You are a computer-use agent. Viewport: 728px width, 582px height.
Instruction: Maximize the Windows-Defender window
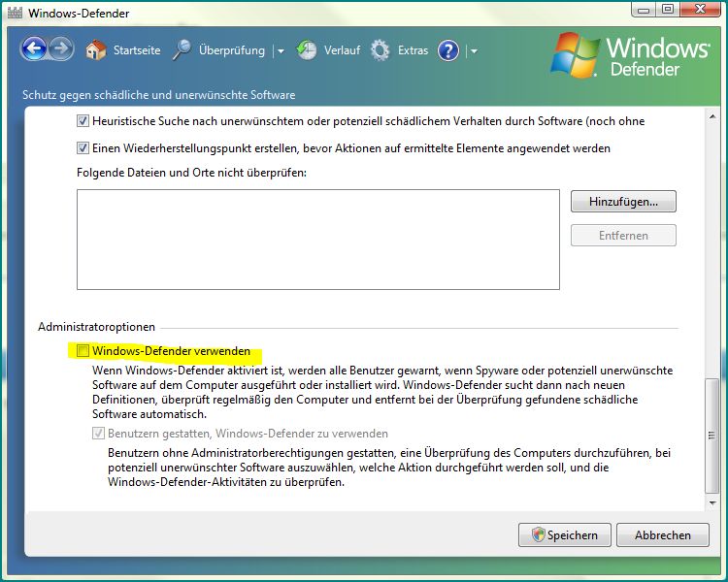coord(667,11)
